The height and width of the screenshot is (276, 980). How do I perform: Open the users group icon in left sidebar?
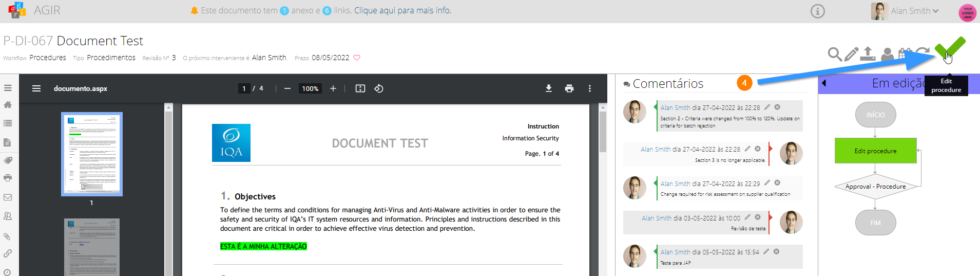[8, 216]
